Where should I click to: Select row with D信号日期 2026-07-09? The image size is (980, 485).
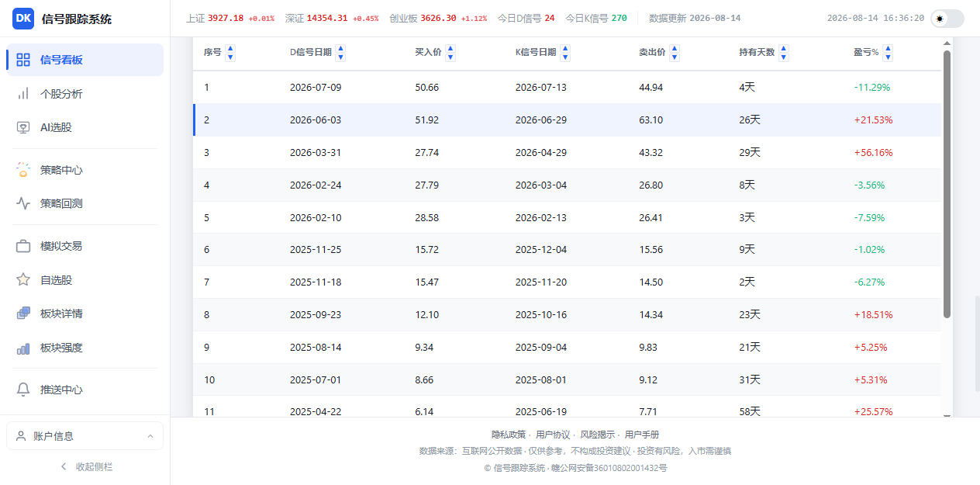pos(567,87)
